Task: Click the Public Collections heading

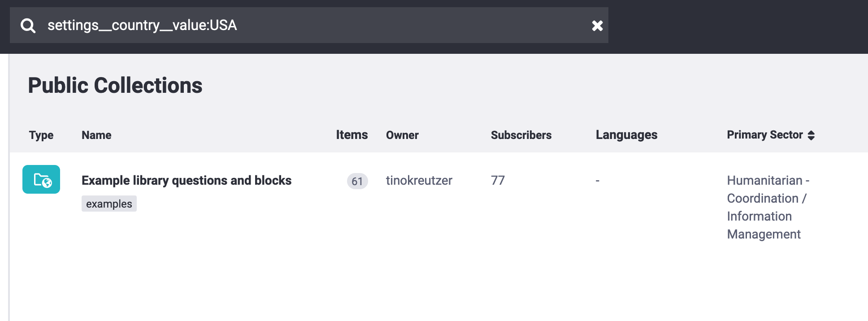Action: [x=115, y=85]
